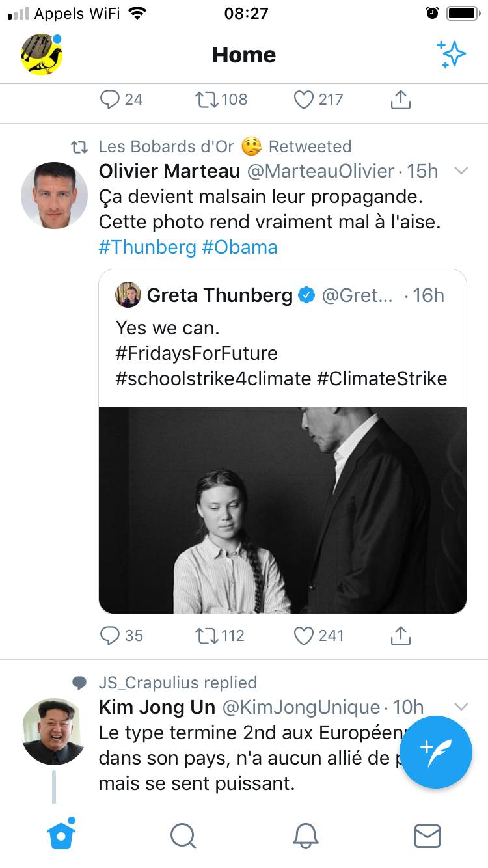Open the profile avatar menu at top left
Viewport: 488px width, 868px height.
click(42, 54)
